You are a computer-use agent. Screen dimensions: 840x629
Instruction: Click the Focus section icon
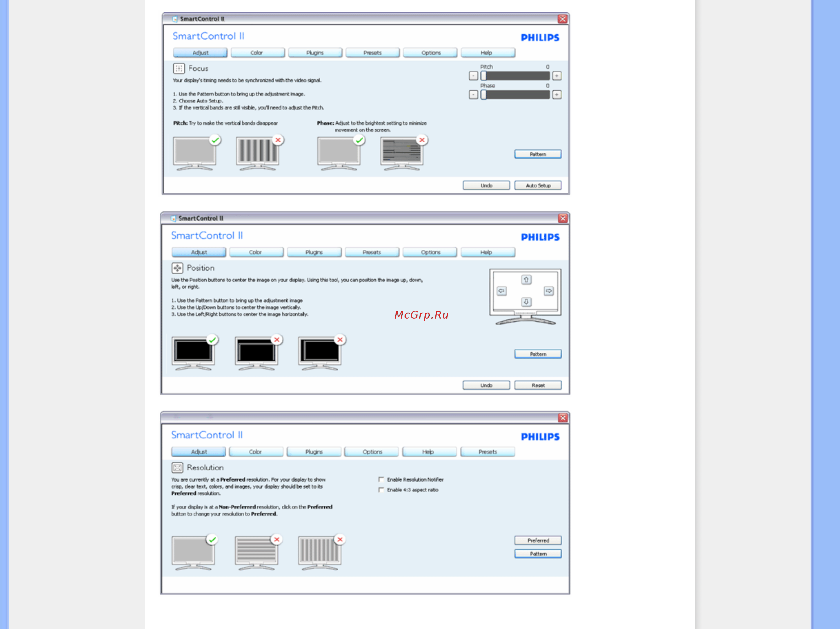point(179,68)
